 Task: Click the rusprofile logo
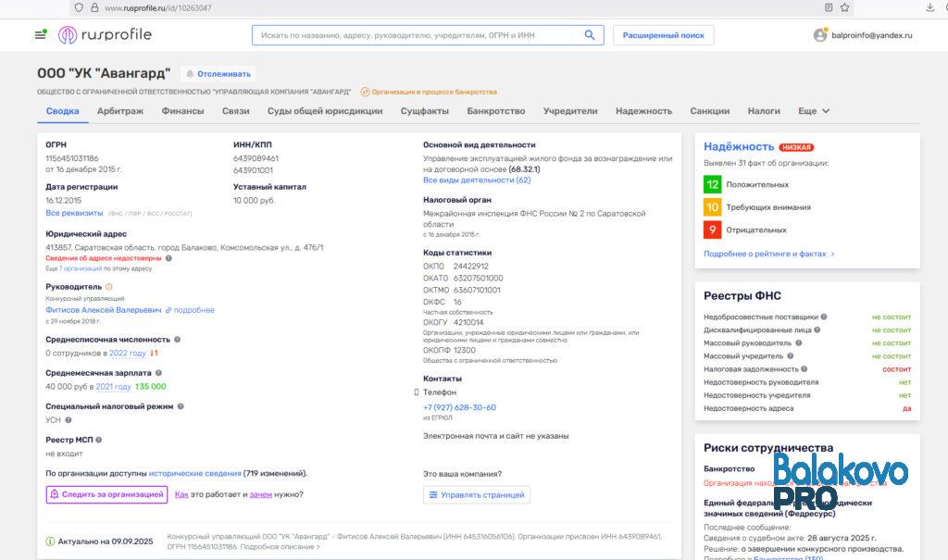pyautogui.click(x=106, y=34)
